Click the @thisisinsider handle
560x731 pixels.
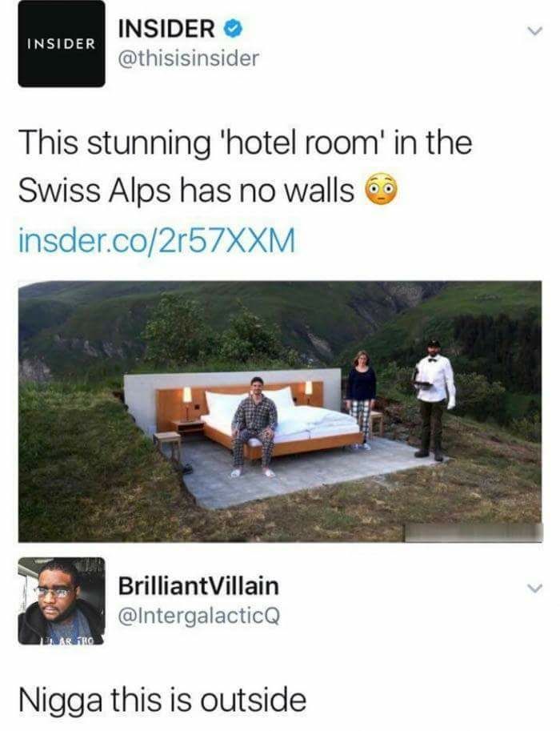point(188,58)
